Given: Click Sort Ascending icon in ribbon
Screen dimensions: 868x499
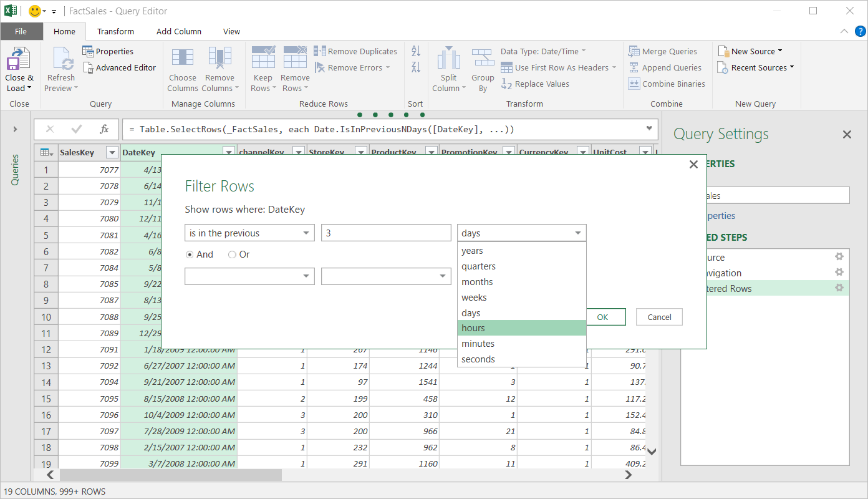Looking at the screenshot, I should pyautogui.click(x=416, y=51).
